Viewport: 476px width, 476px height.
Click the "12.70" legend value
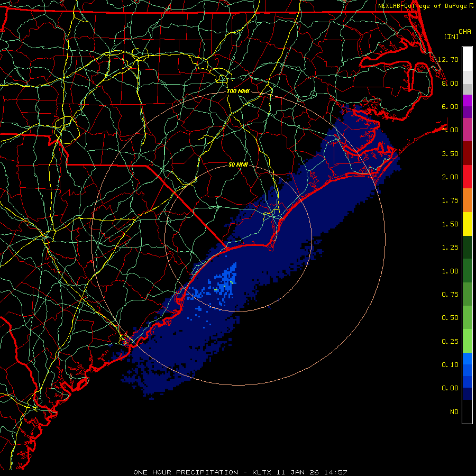448,59
